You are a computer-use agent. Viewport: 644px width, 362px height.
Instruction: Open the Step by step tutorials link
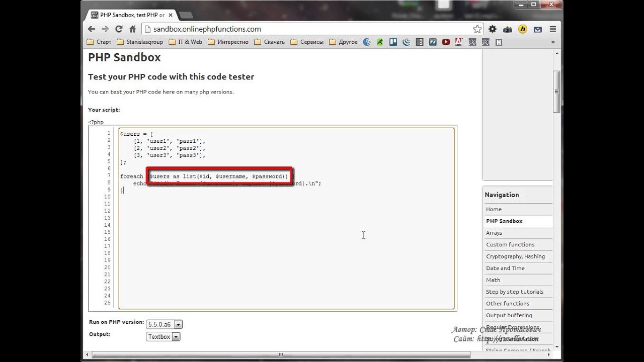(515, 292)
